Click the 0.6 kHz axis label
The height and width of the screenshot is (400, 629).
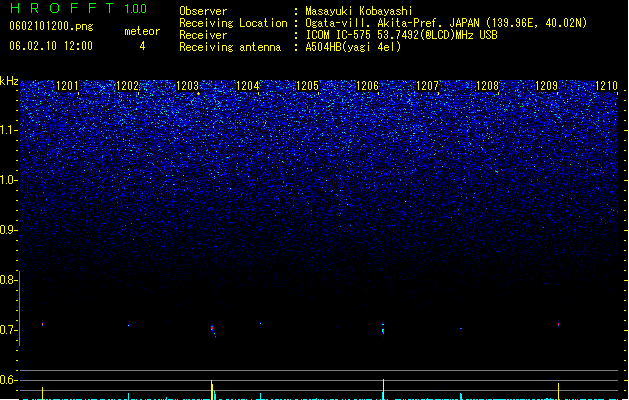pyautogui.click(x=9, y=380)
